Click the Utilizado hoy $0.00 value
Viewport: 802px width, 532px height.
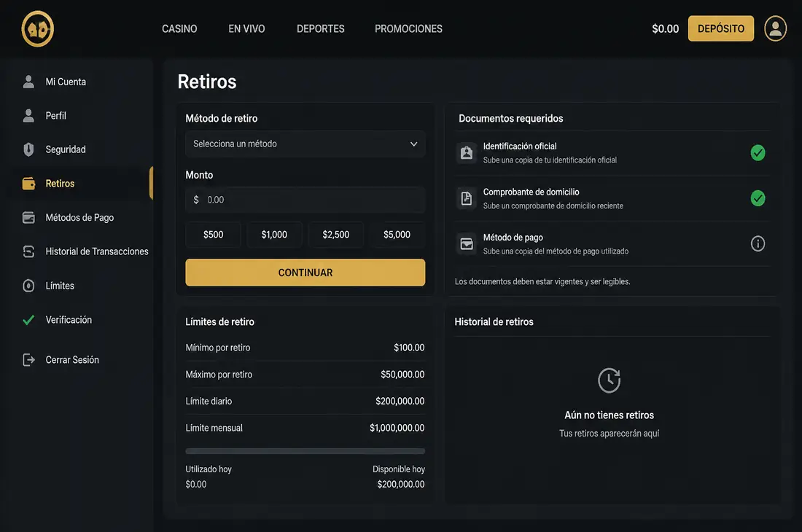(196, 484)
